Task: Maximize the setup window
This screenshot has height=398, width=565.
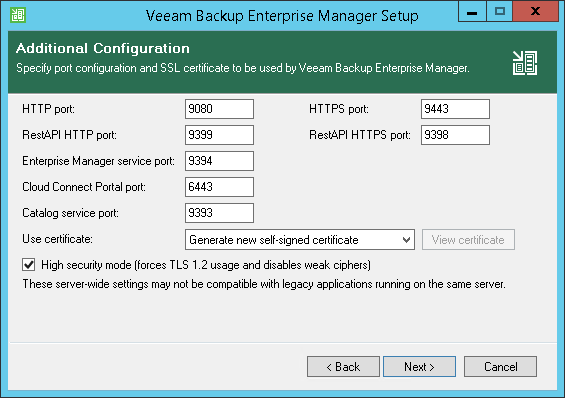Action: coord(499,12)
